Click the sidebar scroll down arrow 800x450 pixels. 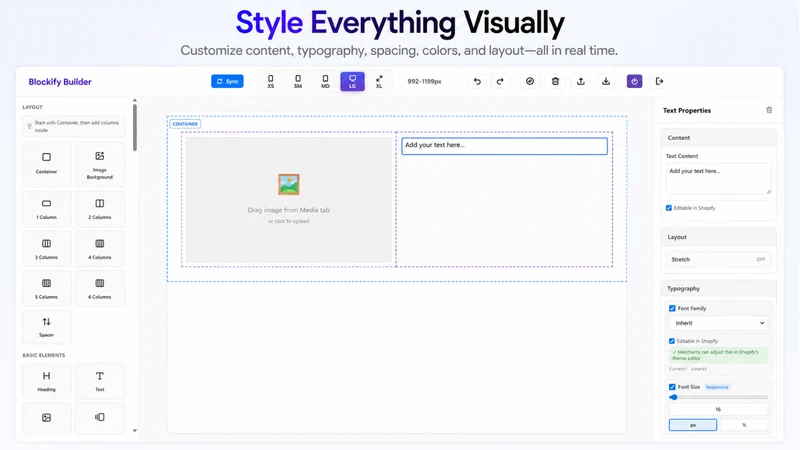(135, 431)
